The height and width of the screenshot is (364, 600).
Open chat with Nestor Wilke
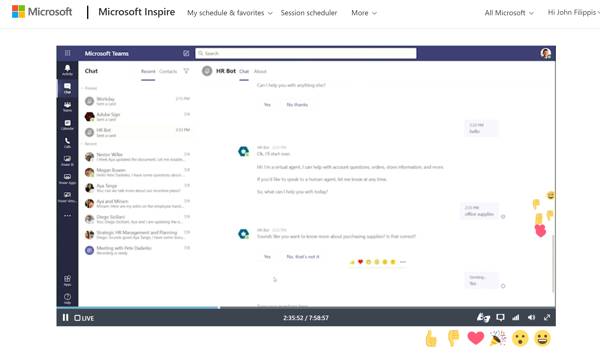coord(137,157)
